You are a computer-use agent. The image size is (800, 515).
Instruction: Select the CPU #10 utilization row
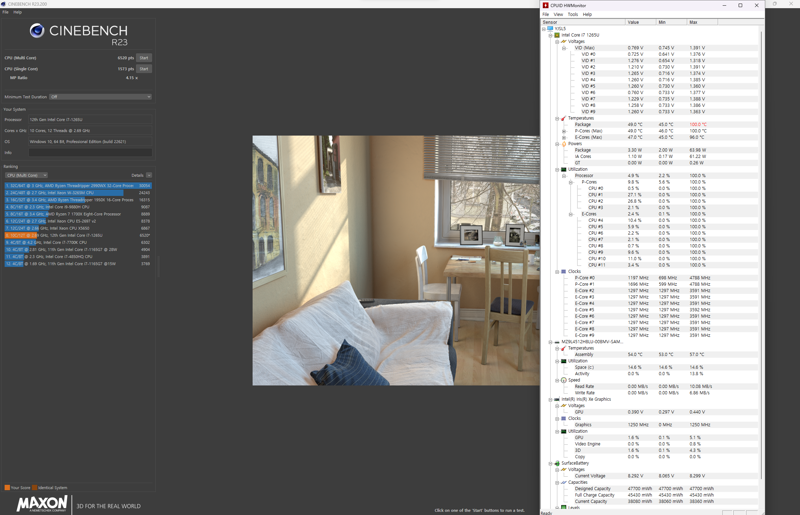[x=649, y=259]
